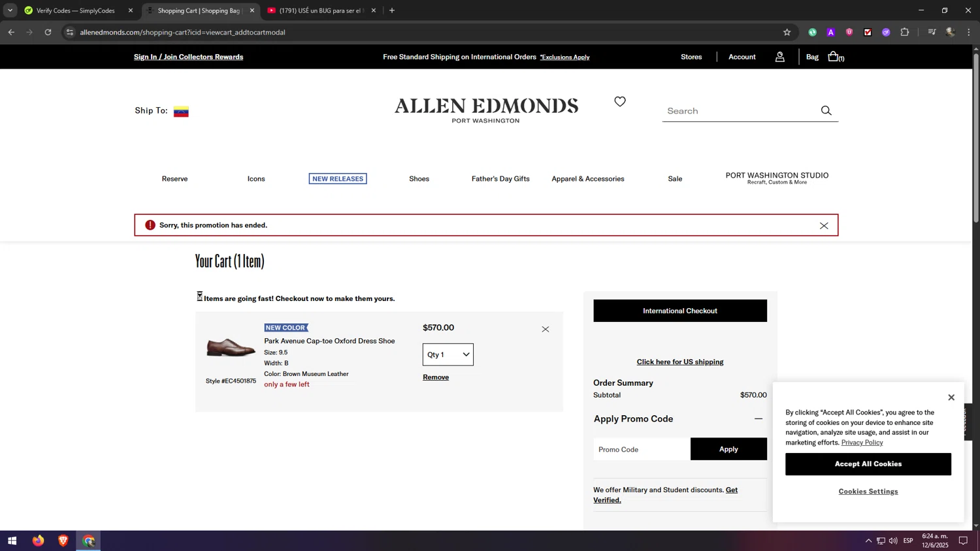Screen dimensions: 980x551
Task: Open the Windows Start menu
Action: [12, 541]
